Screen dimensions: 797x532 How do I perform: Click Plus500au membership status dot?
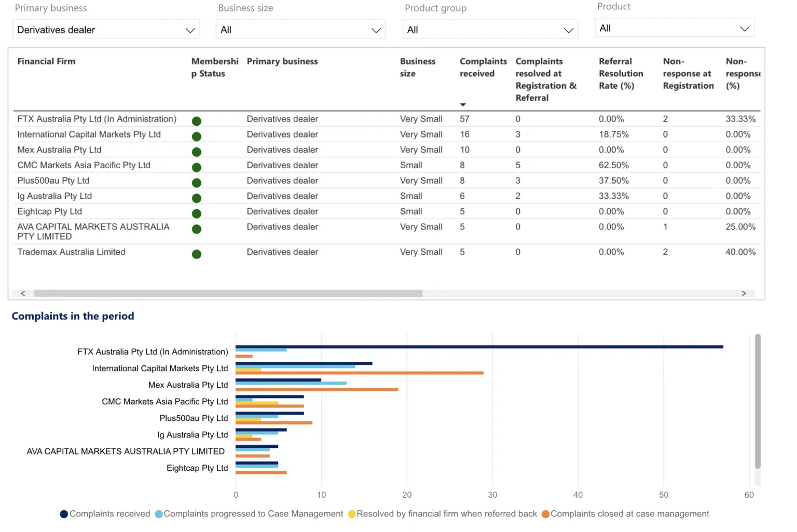(x=197, y=183)
